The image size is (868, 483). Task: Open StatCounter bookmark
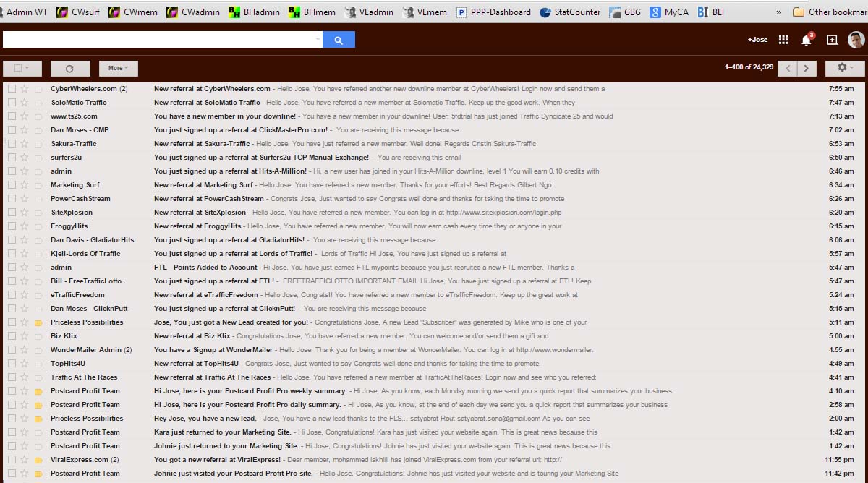coord(571,12)
